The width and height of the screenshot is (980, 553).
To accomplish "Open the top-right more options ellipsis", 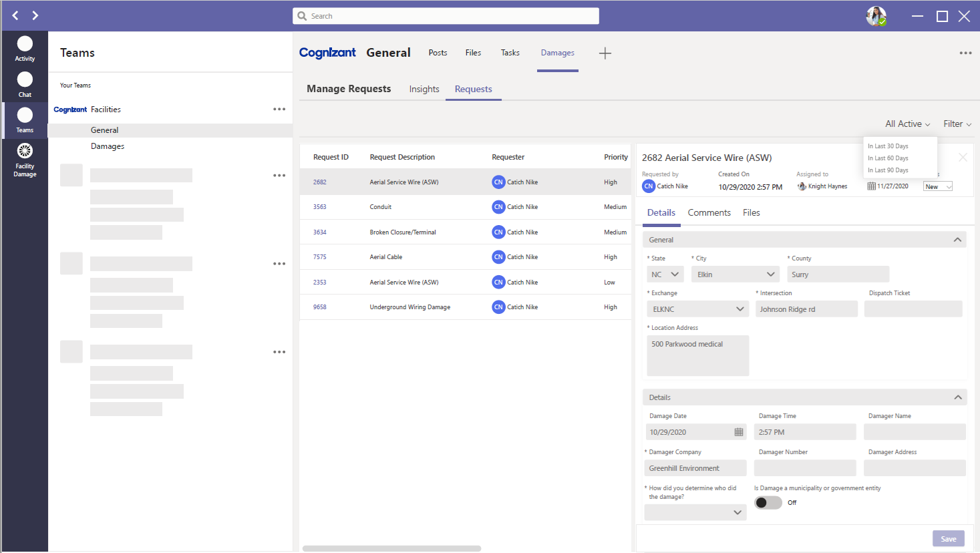I will click(965, 53).
